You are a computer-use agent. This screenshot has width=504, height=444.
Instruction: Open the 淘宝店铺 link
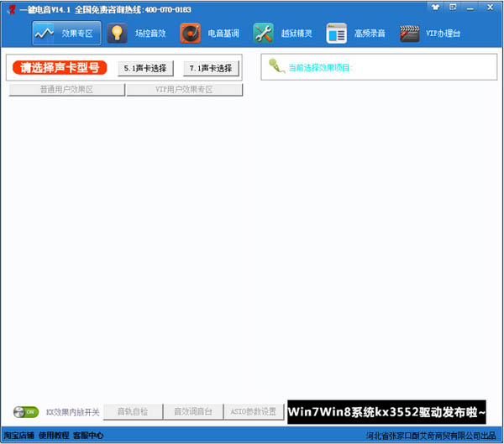(18, 436)
